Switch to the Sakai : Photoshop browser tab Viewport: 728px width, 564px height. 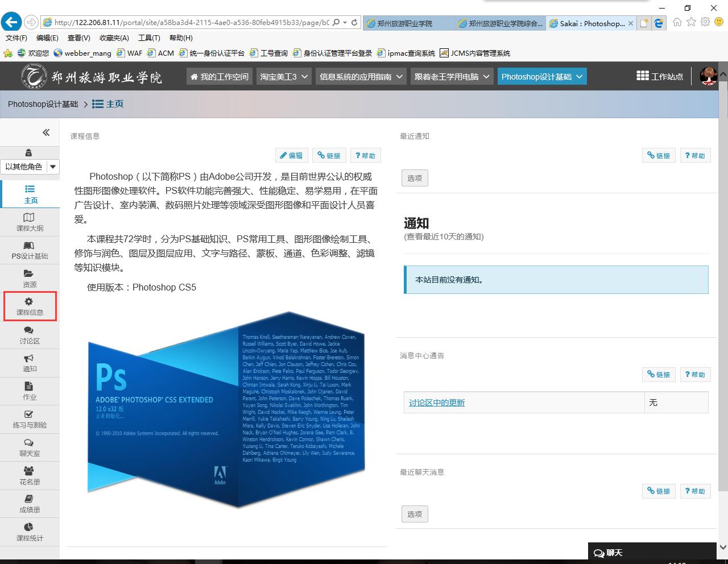click(590, 23)
